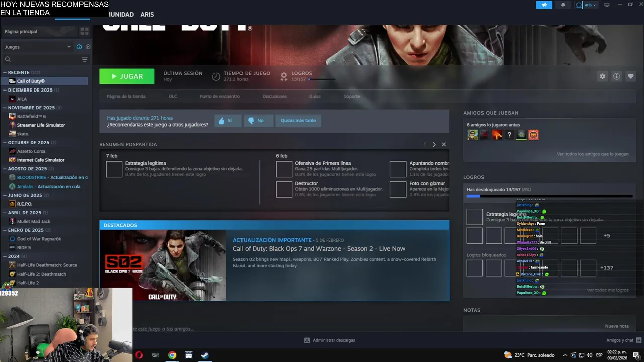
Task: Show the +137 locked achievements
Action: [607, 268]
